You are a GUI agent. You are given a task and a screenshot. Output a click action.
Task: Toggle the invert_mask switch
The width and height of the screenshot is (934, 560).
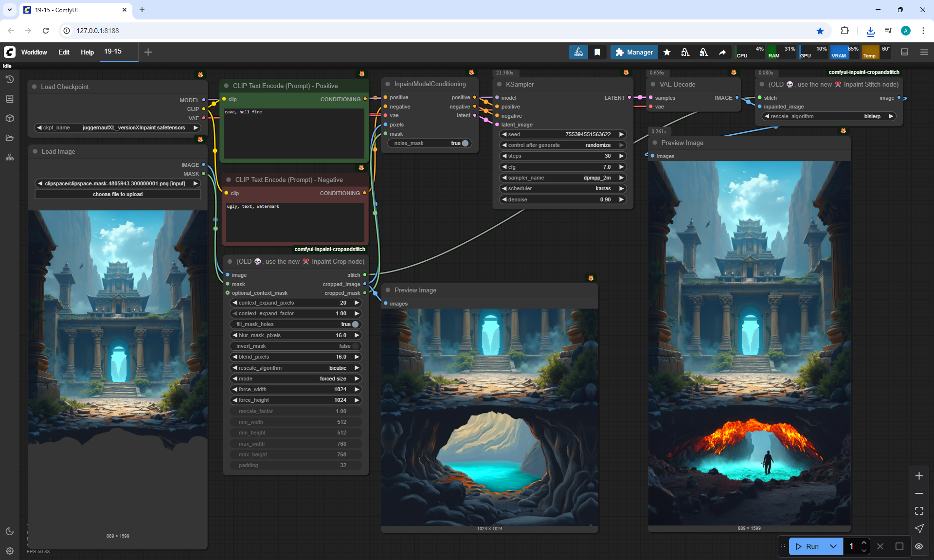(355, 346)
